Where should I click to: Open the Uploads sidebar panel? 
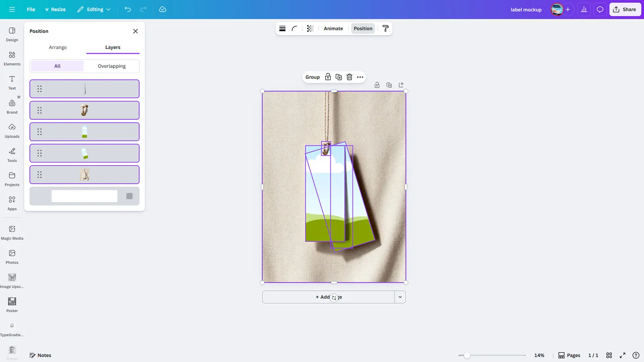[x=12, y=131]
